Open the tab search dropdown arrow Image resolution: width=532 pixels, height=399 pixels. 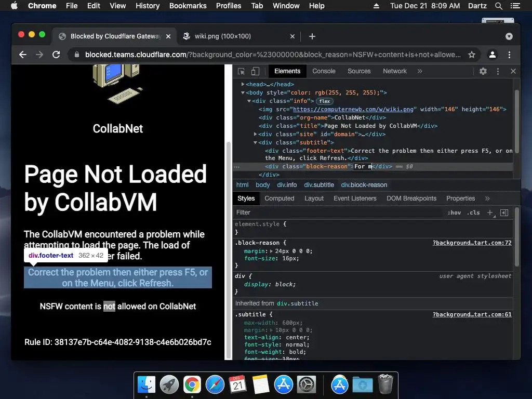[509, 36]
